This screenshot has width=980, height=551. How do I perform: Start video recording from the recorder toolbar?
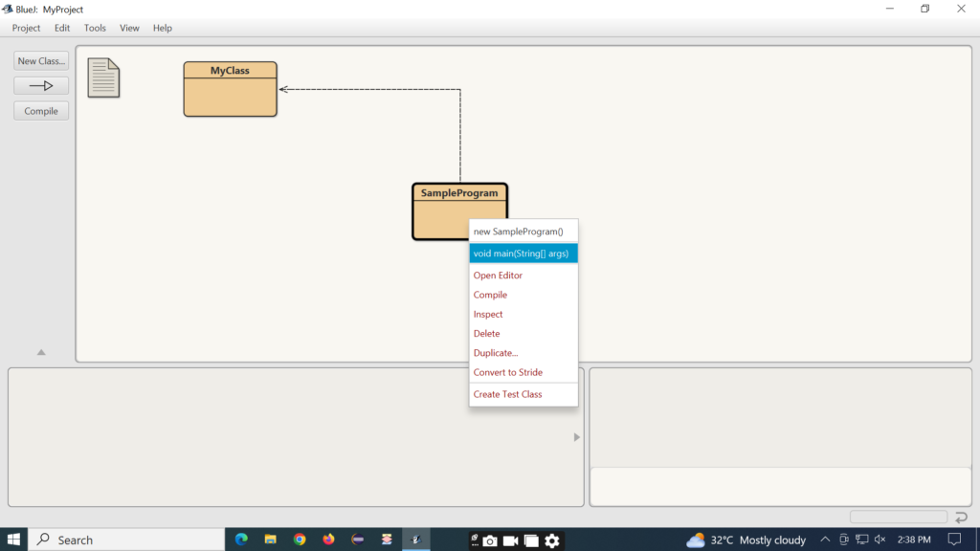tap(511, 540)
